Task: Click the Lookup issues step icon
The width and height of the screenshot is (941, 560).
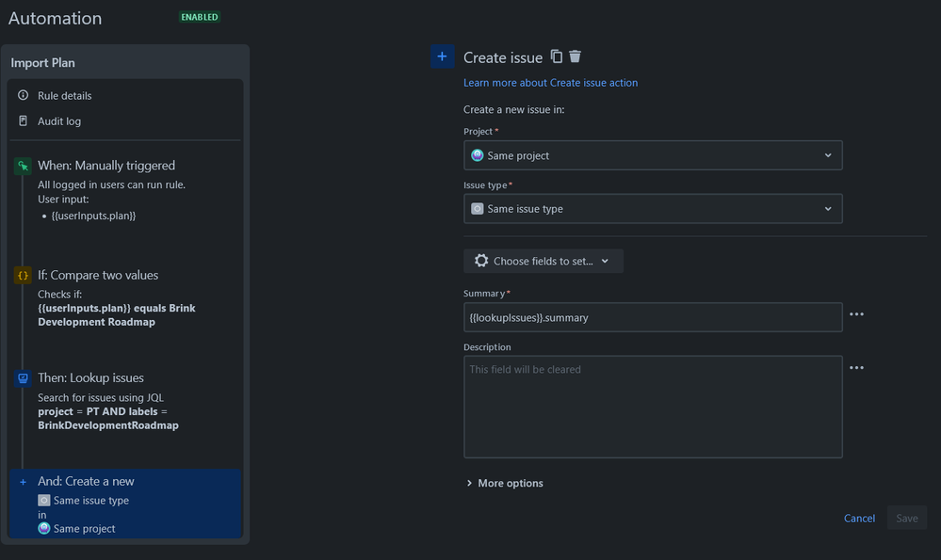Action: (23, 377)
